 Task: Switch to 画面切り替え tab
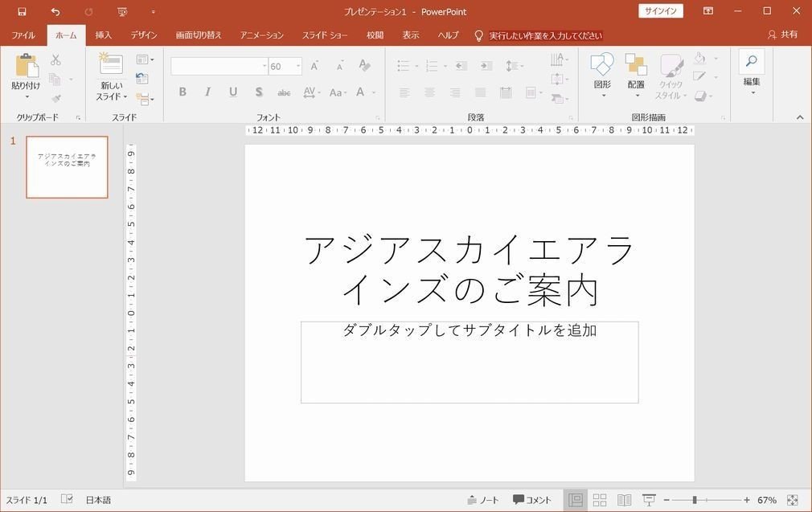(199, 35)
